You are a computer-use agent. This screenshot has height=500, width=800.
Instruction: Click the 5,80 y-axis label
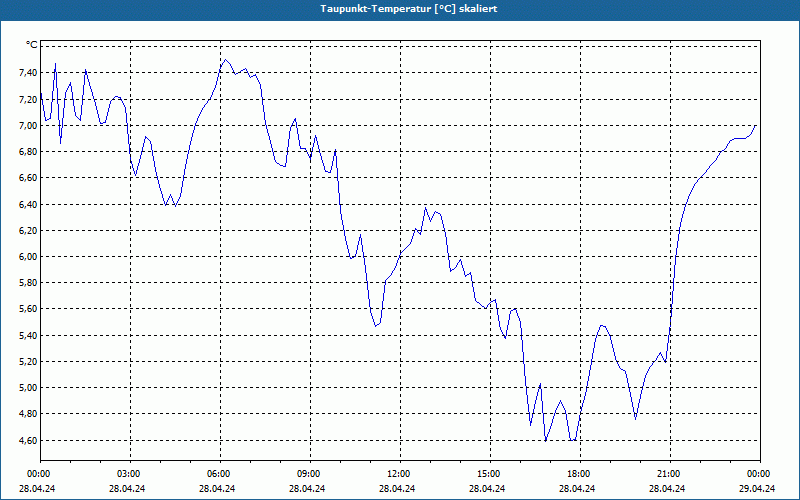click(28, 283)
